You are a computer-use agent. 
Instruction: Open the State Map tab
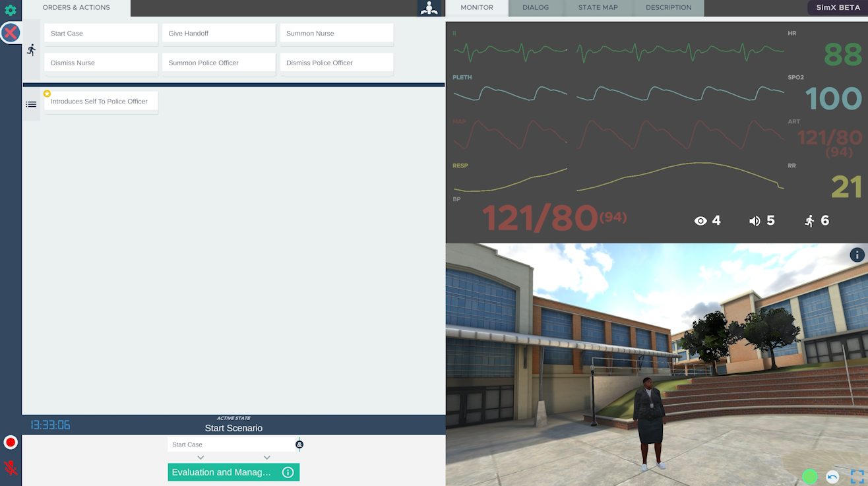(x=598, y=8)
